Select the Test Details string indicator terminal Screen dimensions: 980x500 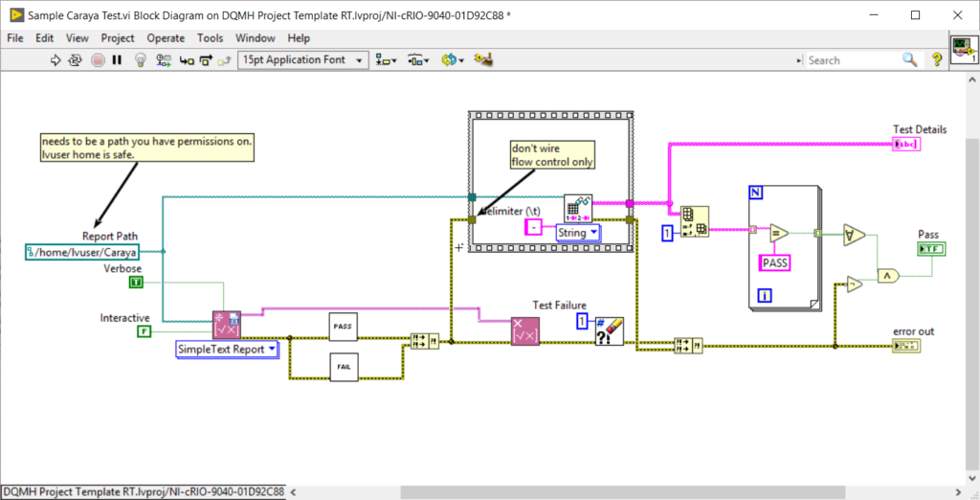pos(907,145)
